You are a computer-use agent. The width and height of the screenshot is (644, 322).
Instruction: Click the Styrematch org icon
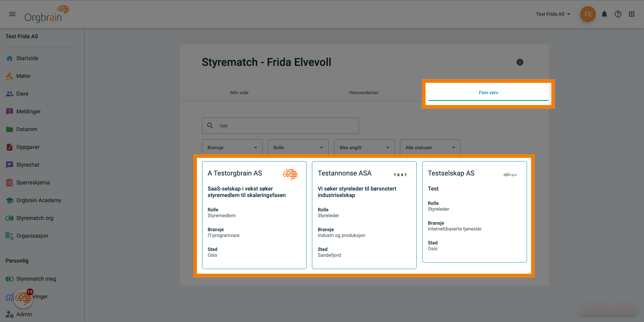(10, 218)
